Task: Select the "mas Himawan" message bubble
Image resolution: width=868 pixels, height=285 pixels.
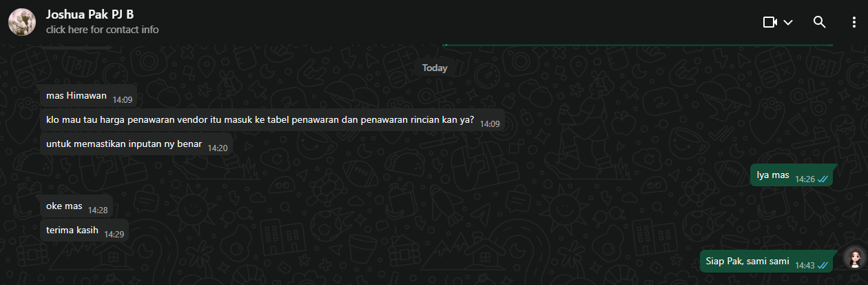Action: pos(89,97)
